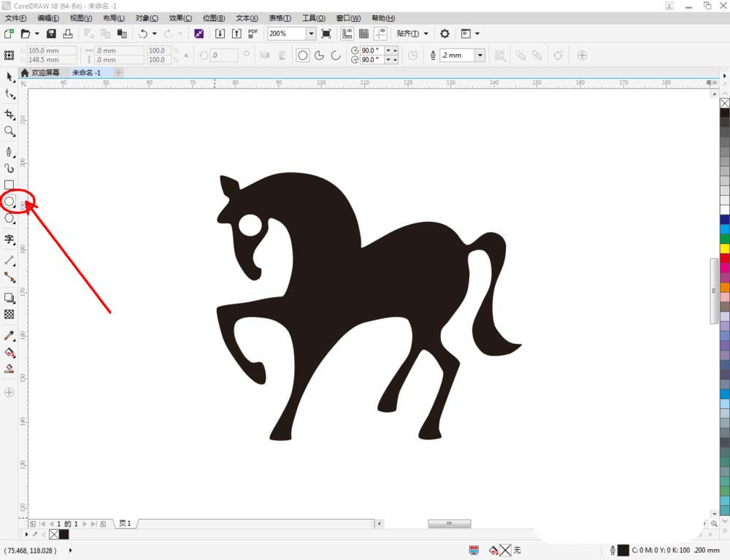
Task: Click the horizontal scrollbar thumb
Action: click(449, 523)
